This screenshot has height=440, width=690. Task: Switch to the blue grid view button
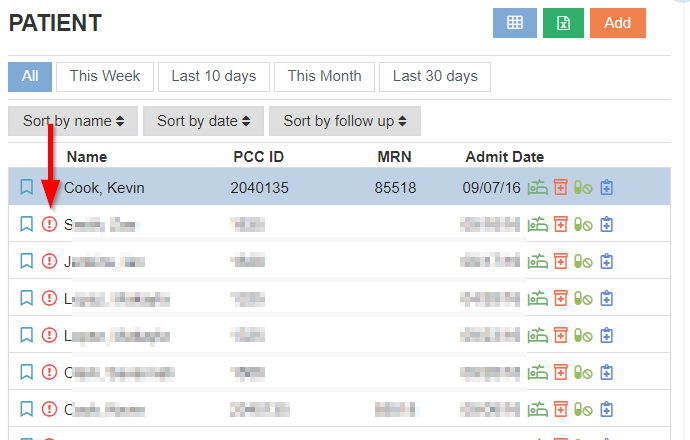click(x=514, y=23)
